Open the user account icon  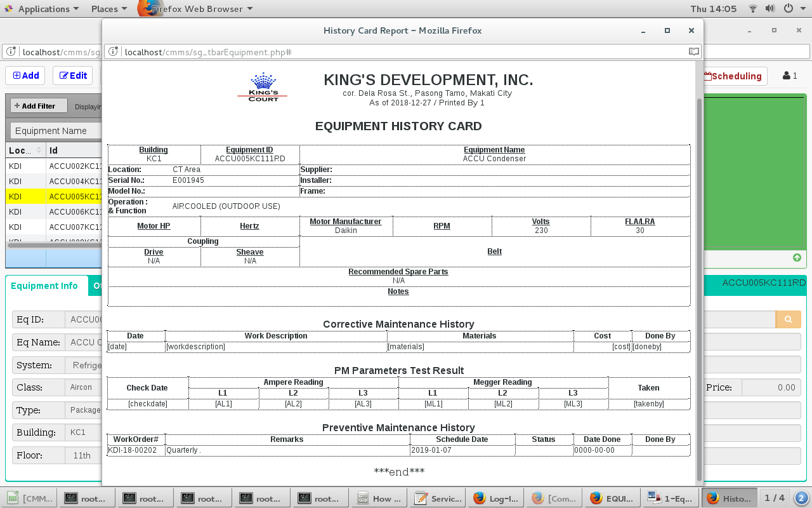tap(790, 76)
